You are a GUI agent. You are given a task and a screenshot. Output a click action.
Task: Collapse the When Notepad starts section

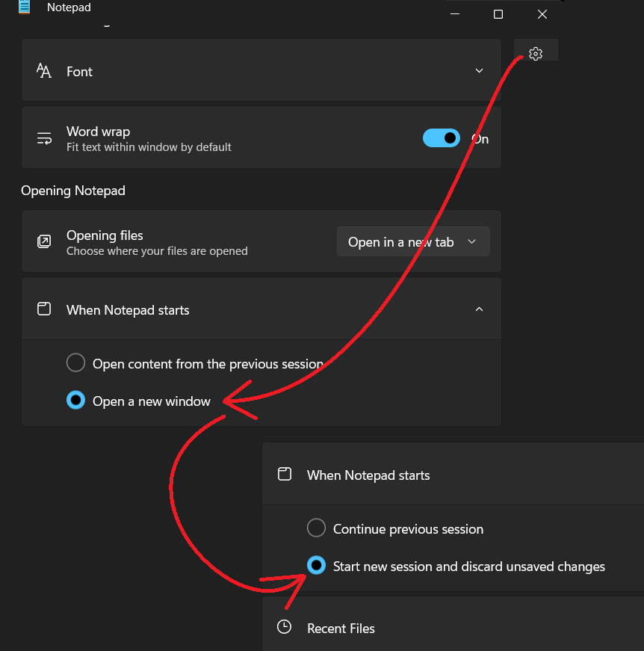click(479, 309)
